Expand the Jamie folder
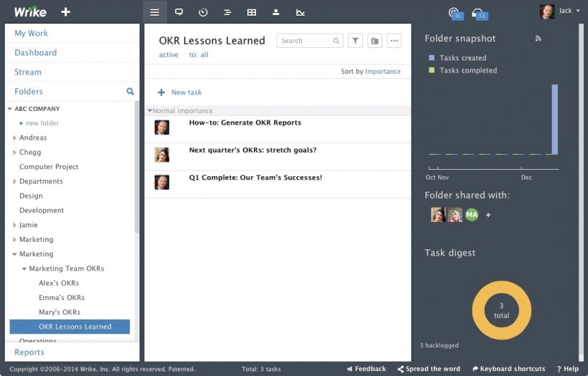The image size is (588, 376). pyautogui.click(x=14, y=225)
